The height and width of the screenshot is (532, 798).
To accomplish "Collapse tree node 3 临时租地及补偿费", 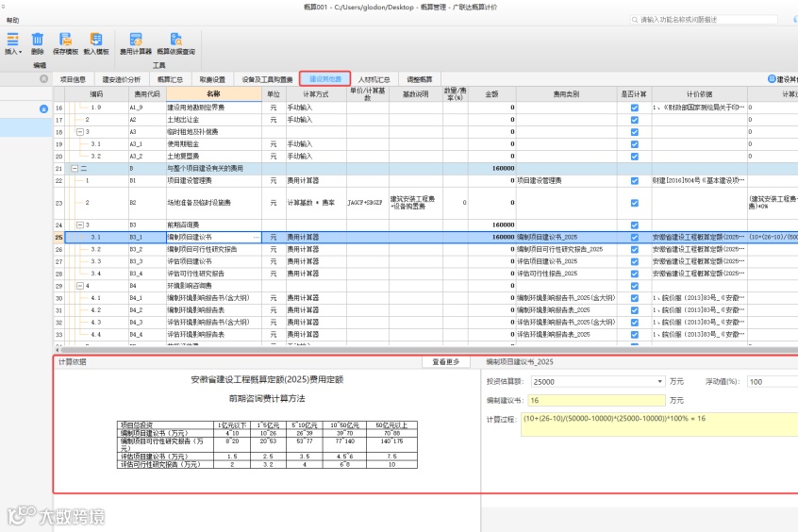I will coord(80,132).
